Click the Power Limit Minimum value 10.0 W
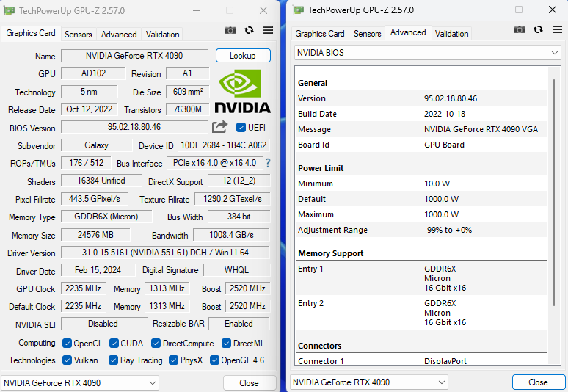 pyautogui.click(x=437, y=184)
